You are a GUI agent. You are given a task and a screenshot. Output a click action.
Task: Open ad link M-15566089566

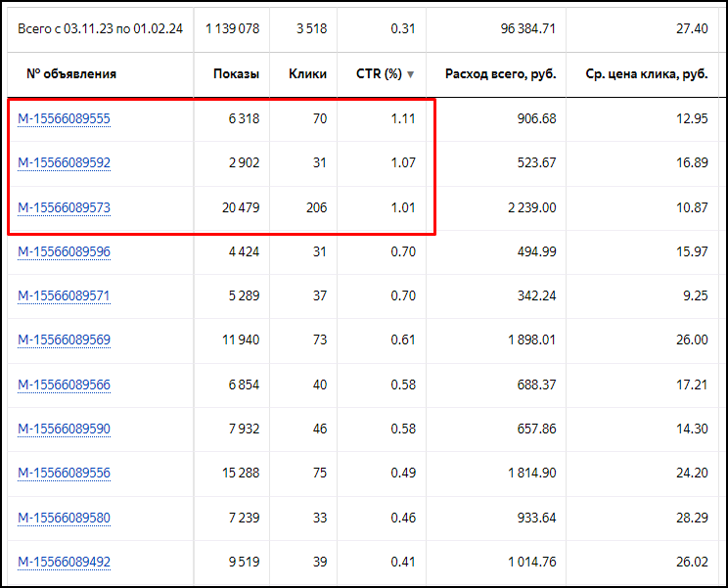(64, 384)
